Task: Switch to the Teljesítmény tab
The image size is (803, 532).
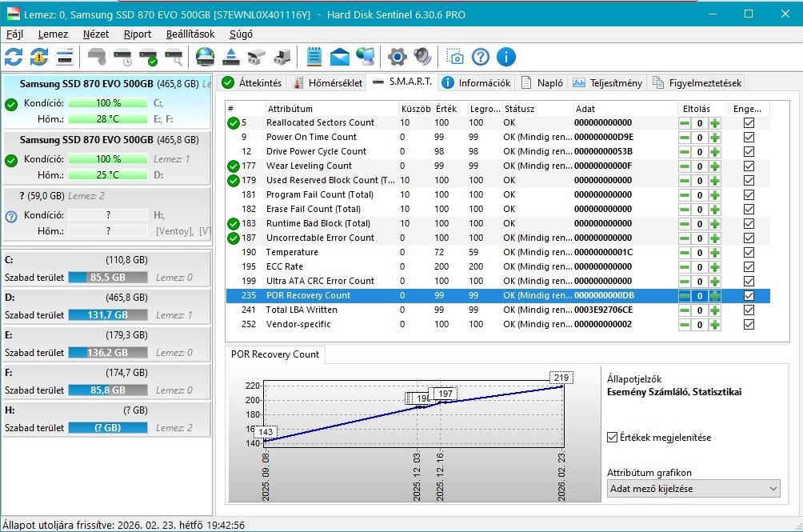Action: (607, 83)
